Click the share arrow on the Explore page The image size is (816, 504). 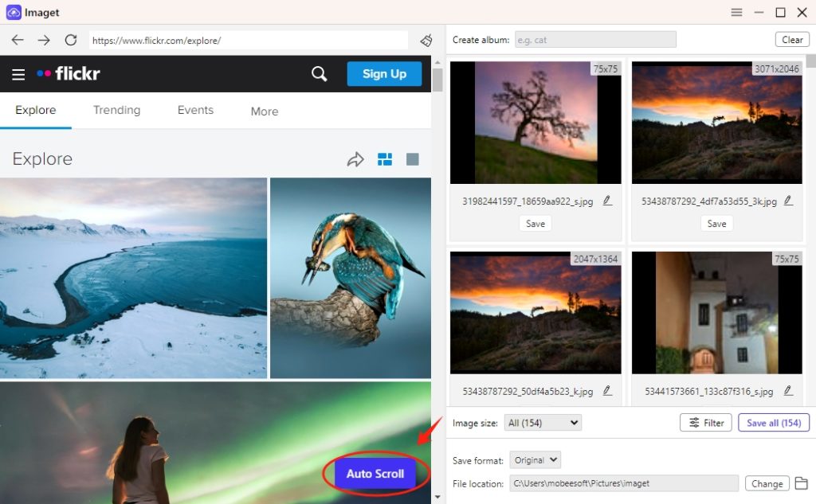pyautogui.click(x=356, y=158)
